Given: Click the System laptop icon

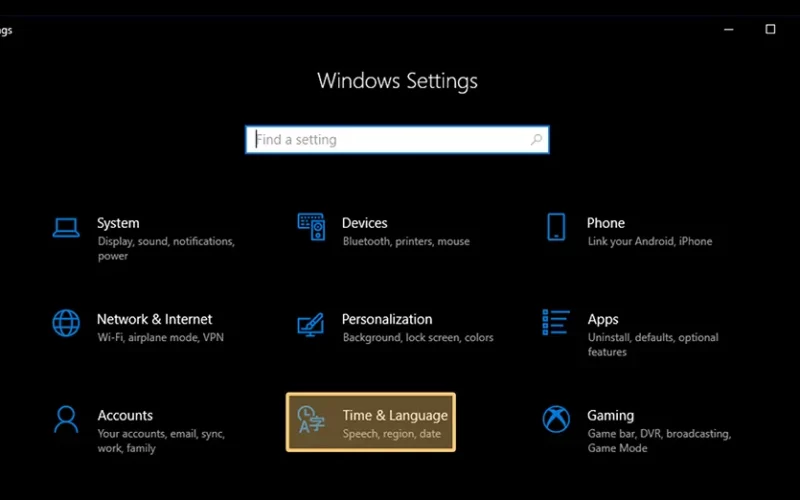Looking at the screenshot, I should tap(66, 228).
